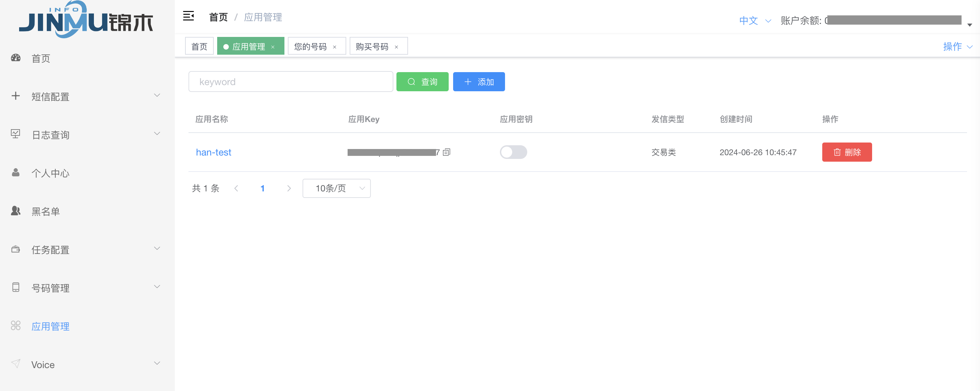Click the 创建时间 column header
This screenshot has height=391, width=980.
(x=736, y=119)
